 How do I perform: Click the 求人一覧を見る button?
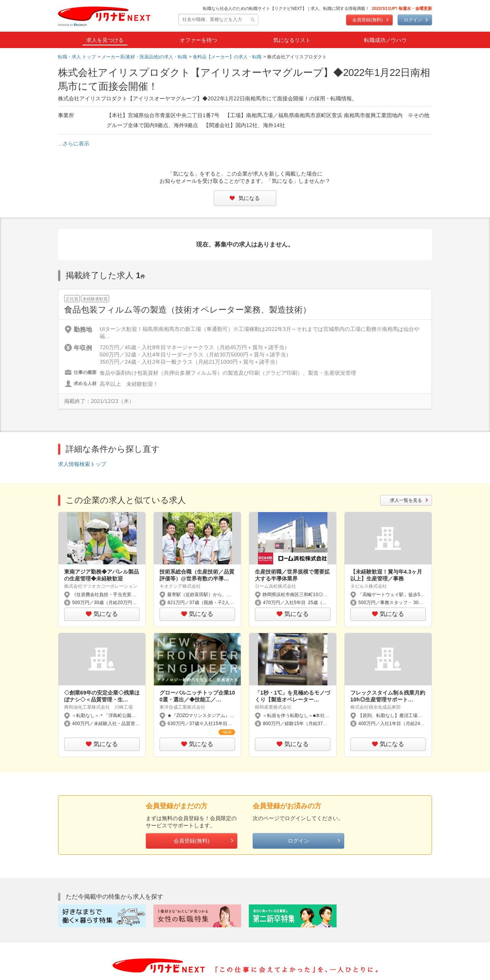click(x=406, y=500)
